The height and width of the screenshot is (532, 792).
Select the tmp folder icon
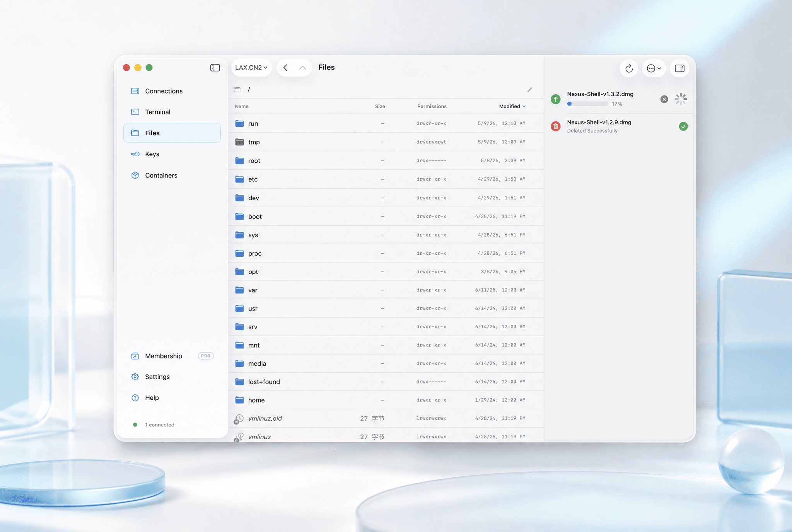tap(240, 142)
